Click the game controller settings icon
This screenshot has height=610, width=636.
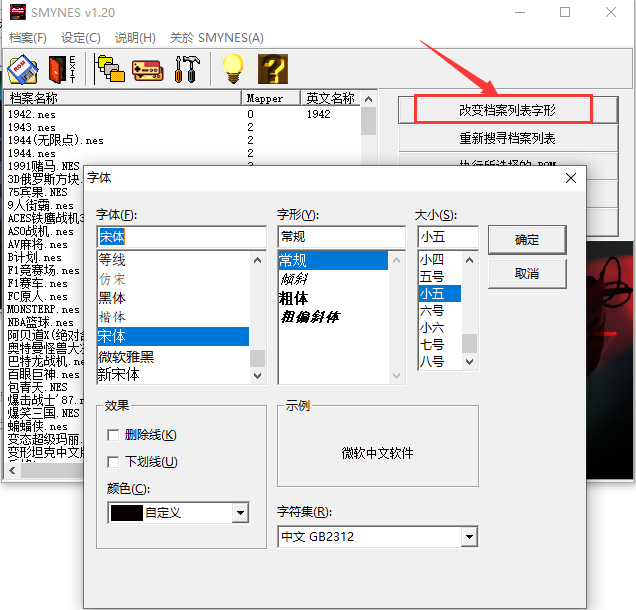tap(148, 68)
